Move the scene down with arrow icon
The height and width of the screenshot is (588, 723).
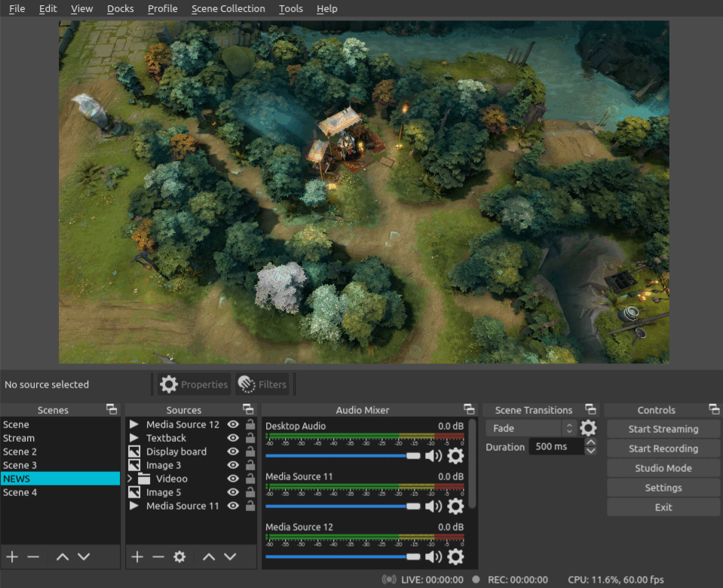point(84,557)
